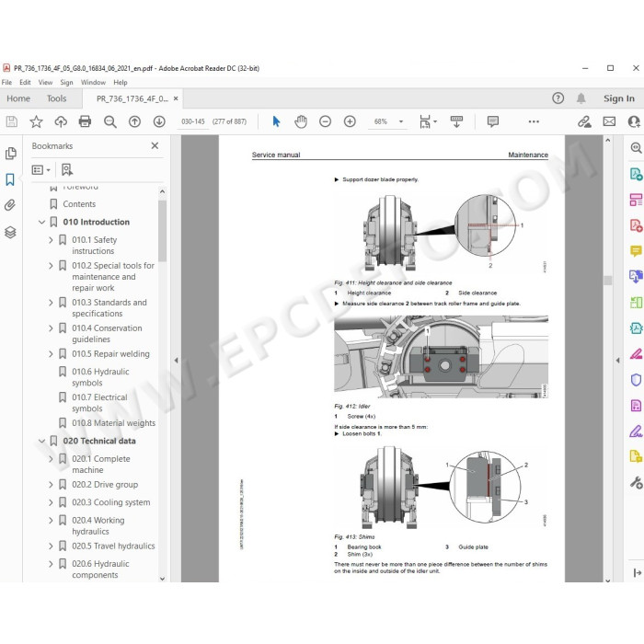Open the Help menu
This screenshot has width=644, height=644.
[x=121, y=82]
